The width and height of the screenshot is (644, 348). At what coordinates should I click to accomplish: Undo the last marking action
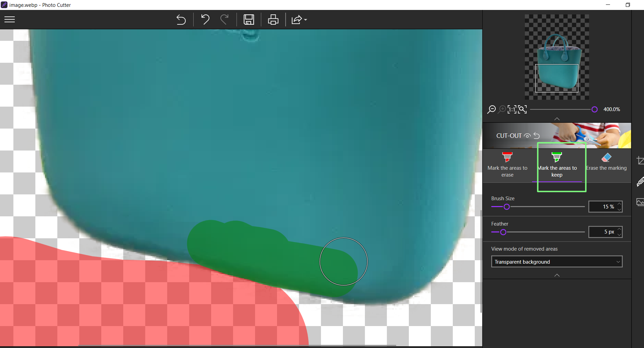205,20
